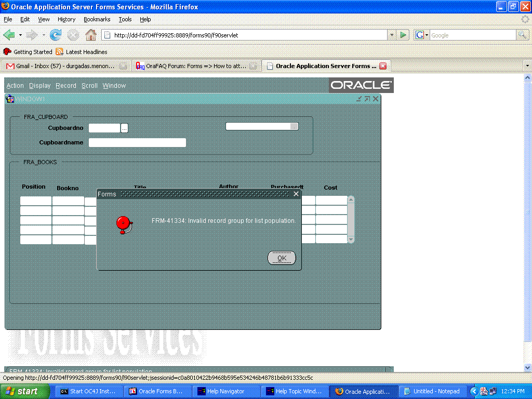Viewport: 532px width, 399px height.
Task: Open the FRA_CUPBOARD list dropdown
Action: (x=294, y=127)
